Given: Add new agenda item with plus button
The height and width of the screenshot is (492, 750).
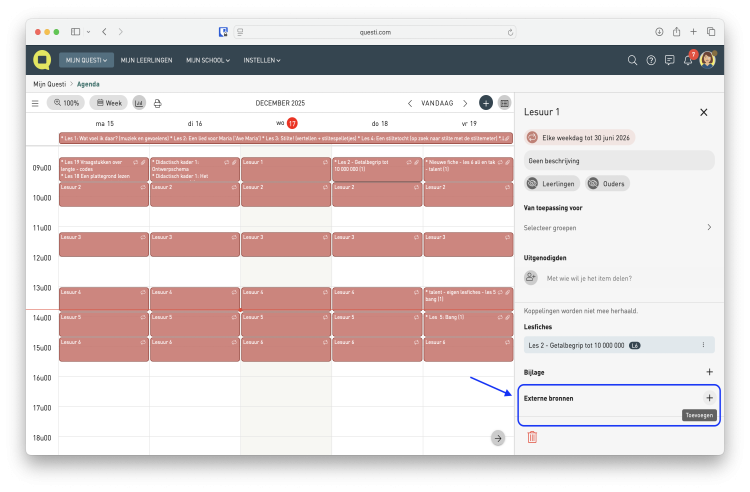Looking at the screenshot, I should pos(486,103).
